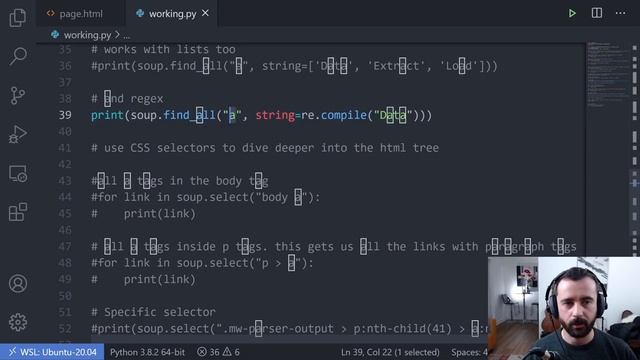This screenshot has width=640, height=360.
Task: Open the Run and Debug view
Action: (18, 135)
